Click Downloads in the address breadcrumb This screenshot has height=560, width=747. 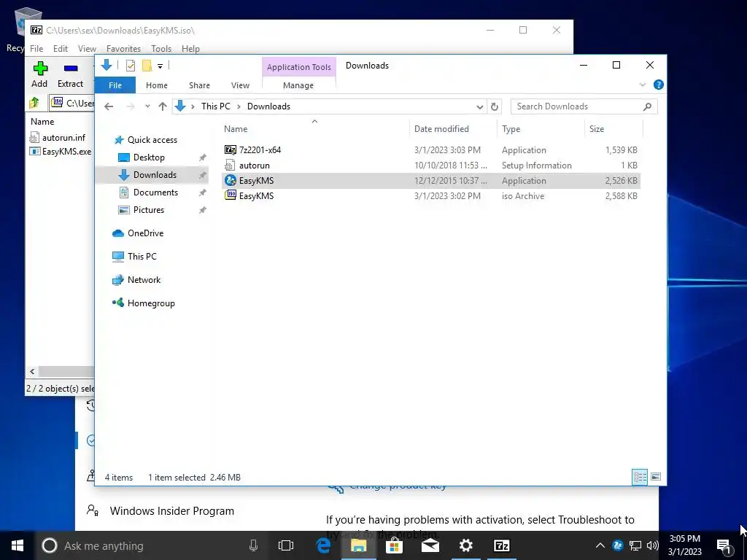[268, 106]
